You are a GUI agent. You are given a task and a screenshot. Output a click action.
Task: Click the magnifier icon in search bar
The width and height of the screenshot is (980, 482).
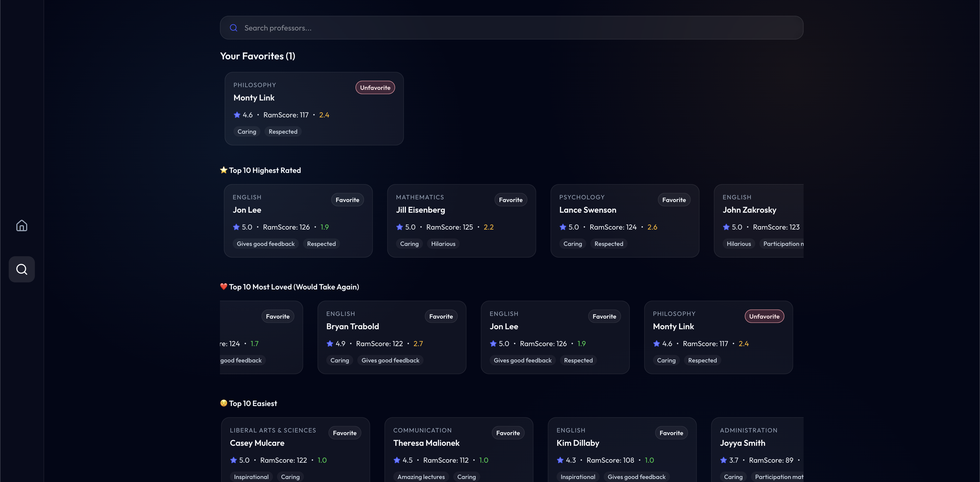pos(234,28)
